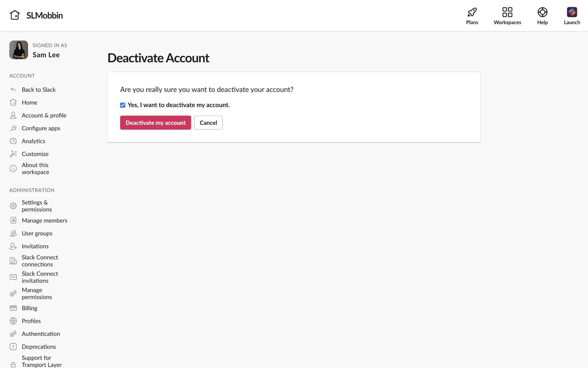Image resolution: width=588 pixels, height=368 pixels.
Task: Click the SLMobbin home icon
Action: (15, 15)
